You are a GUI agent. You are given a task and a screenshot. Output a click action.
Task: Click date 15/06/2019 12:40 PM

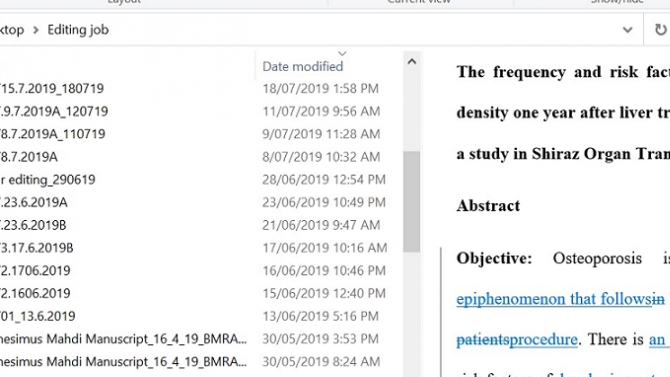[x=324, y=293]
